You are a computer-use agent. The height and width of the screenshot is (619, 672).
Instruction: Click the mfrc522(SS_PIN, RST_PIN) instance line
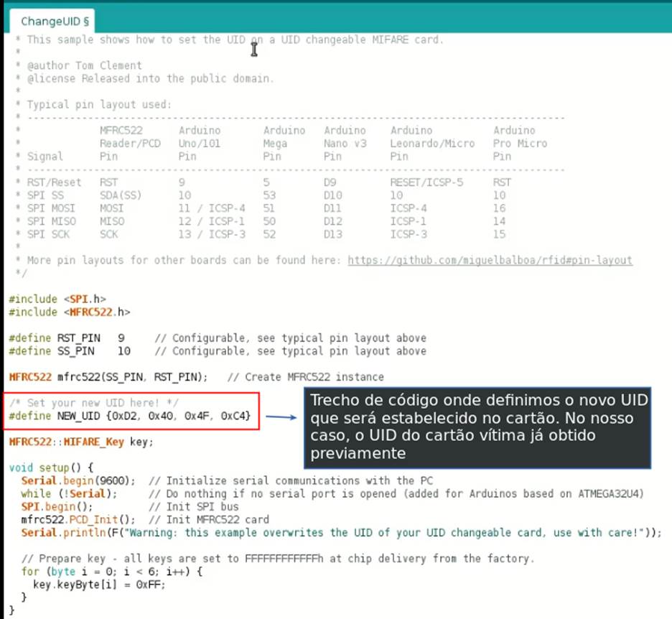coord(108,377)
